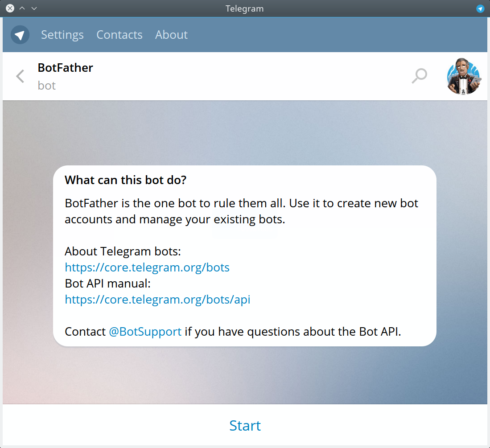Open the @BotSupport mention
The image size is (490, 448).
tap(145, 332)
